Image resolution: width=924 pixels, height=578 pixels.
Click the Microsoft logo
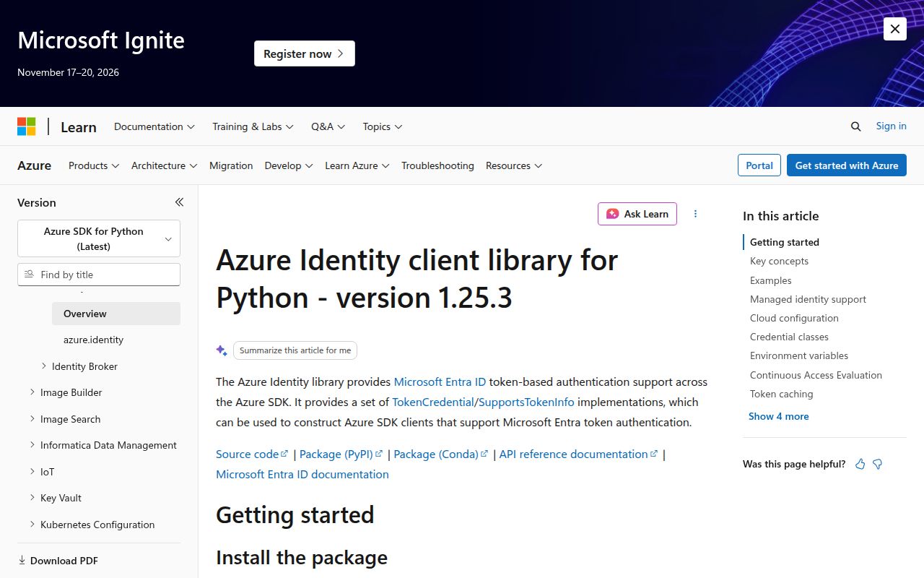pyautogui.click(x=27, y=126)
